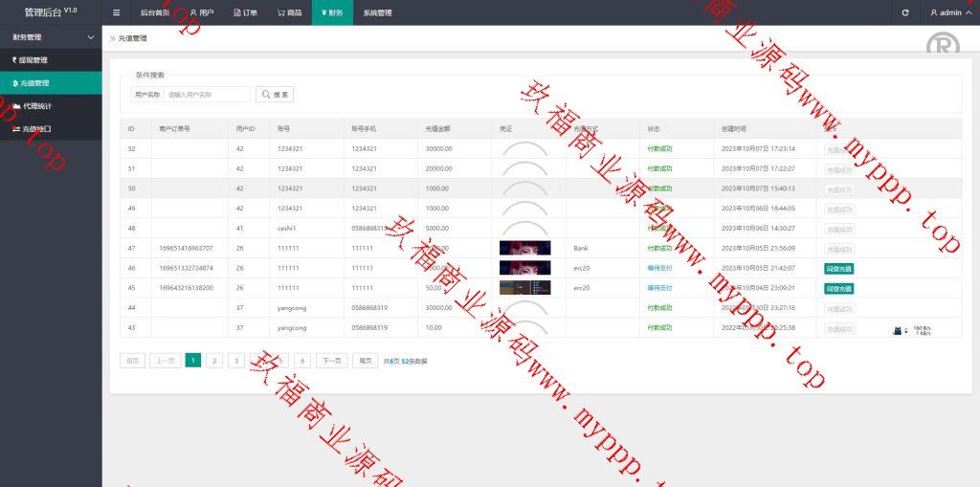Click the 下一页 next page button
This screenshot has width=980, height=487.
click(x=331, y=361)
